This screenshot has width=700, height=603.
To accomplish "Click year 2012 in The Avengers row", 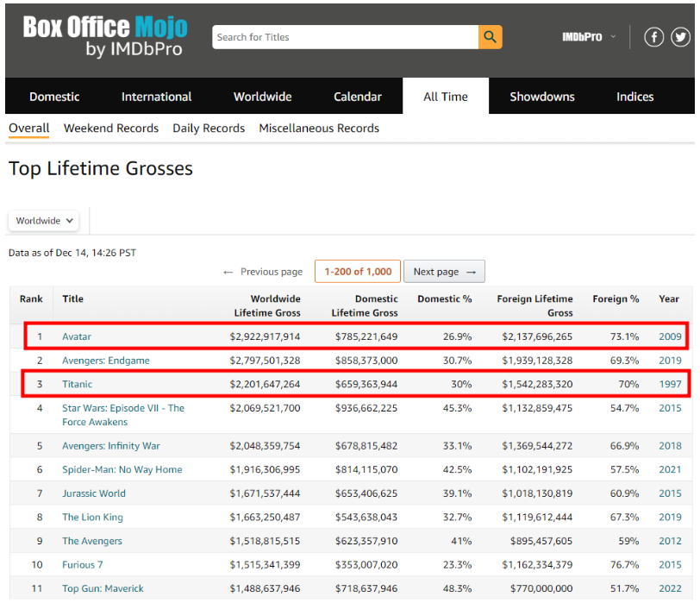I will (670, 541).
